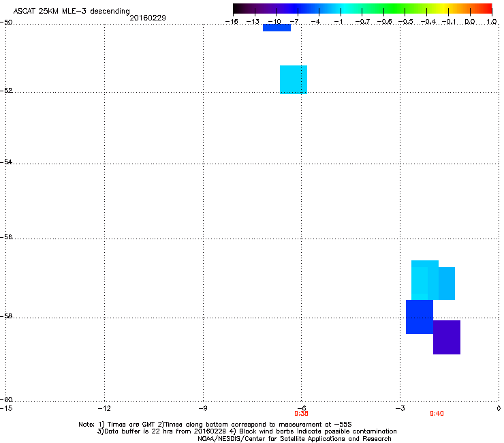Click the -1 color scale label
504x443 pixels.
pyautogui.click(x=338, y=22)
